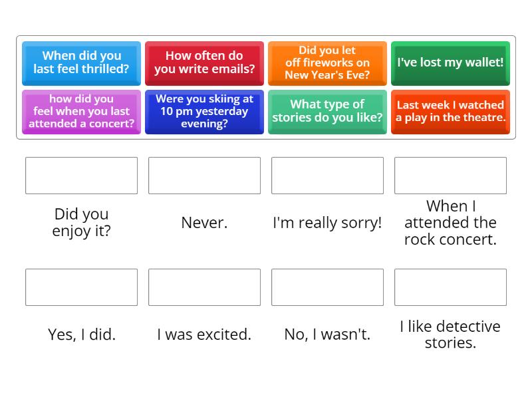Viewport: 532px width, 399px height.
Task: Click the purple 'attended a concert' question tile
Action: [x=81, y=111]
